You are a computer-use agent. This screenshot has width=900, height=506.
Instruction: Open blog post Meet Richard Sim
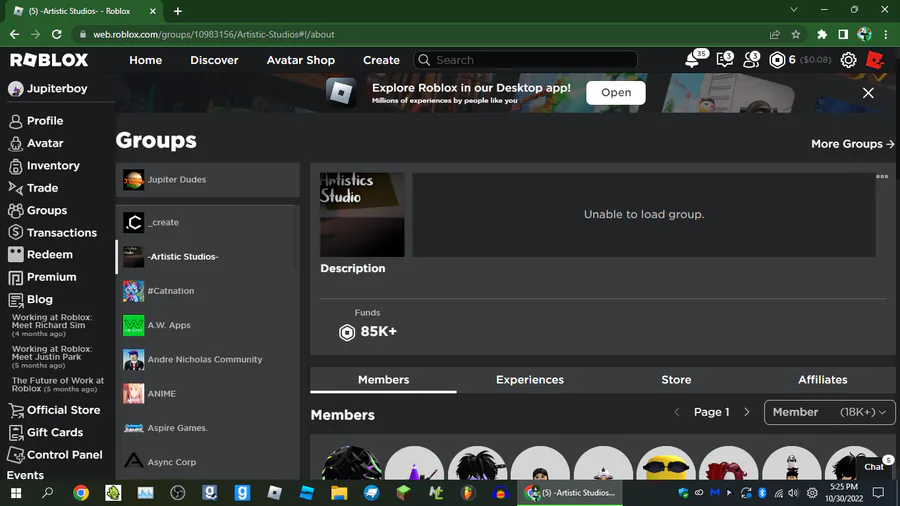tap(51, 325)
